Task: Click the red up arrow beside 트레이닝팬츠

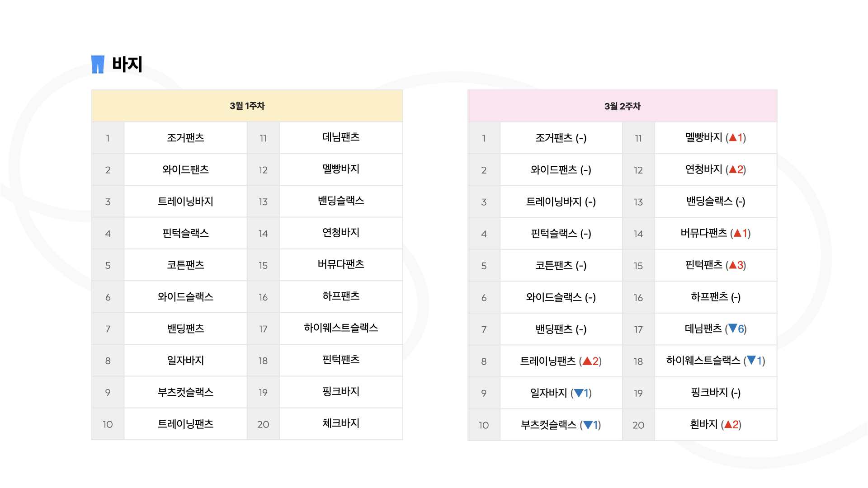Action: pyautogui.click(x=587, y=361)
